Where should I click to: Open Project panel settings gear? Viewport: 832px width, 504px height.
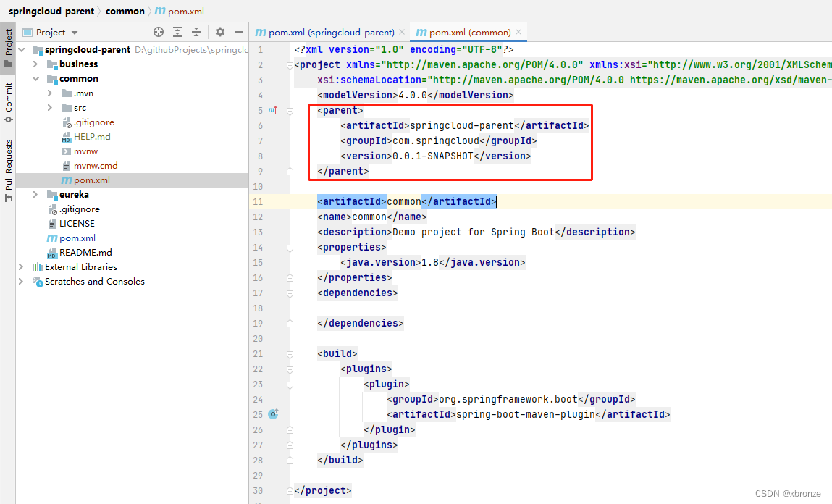click(219, 33)
